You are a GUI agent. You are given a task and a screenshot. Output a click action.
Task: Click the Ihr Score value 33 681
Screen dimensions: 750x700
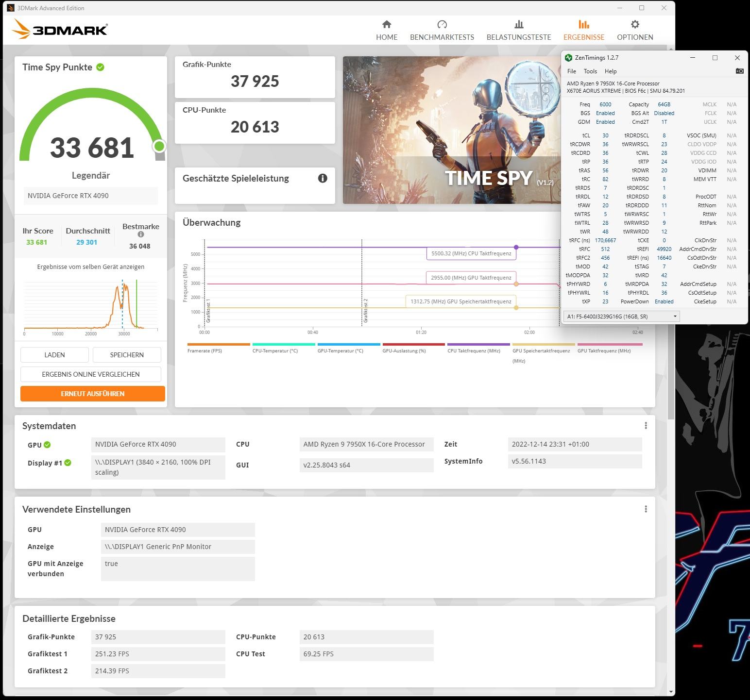coord(37,242)
